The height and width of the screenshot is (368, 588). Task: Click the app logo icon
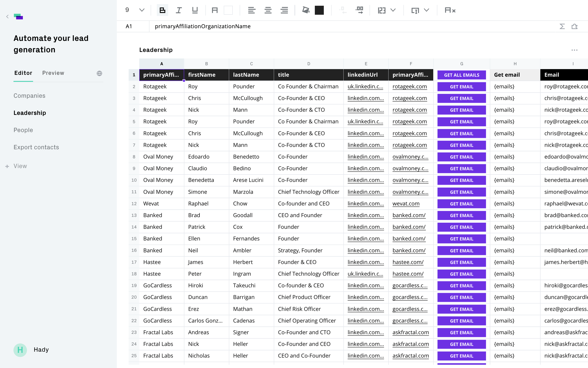pos(18,17)
